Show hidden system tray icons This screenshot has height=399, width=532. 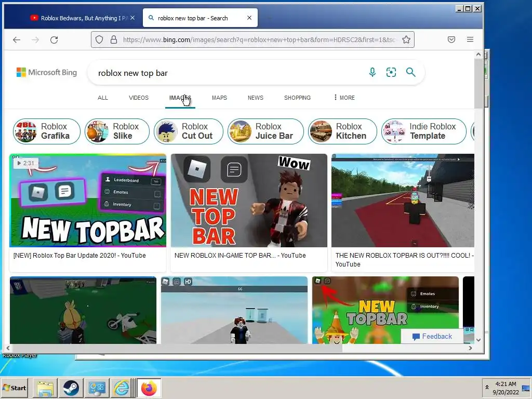coord(487,388)
